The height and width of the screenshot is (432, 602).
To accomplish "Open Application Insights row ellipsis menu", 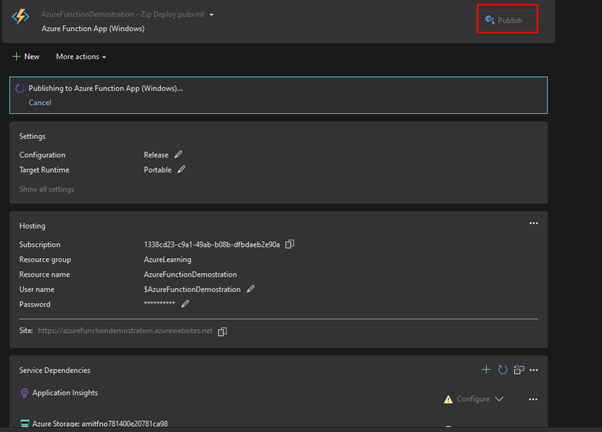I will (x=533, y=399).
